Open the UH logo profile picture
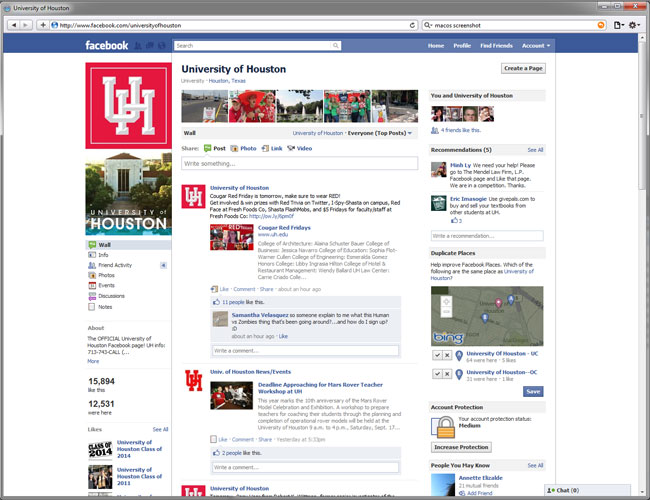Screen dimensions: 650x500 [129, 106]
